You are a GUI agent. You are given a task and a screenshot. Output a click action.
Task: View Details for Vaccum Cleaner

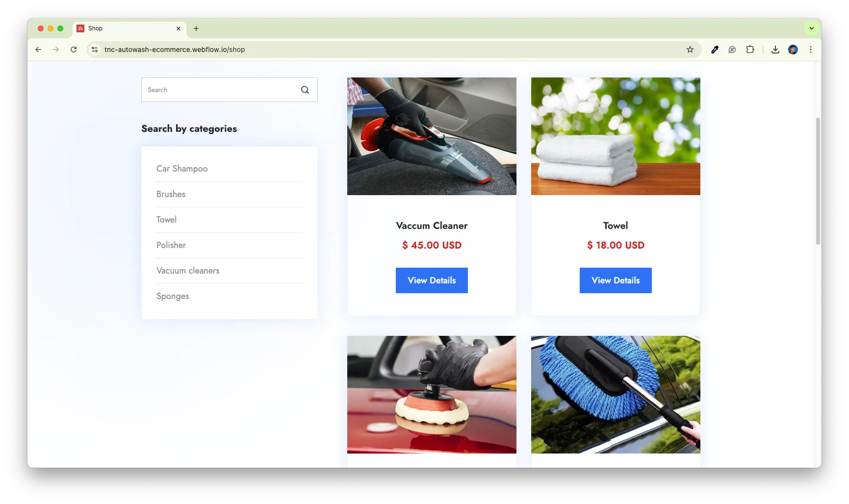pos(432,280)
